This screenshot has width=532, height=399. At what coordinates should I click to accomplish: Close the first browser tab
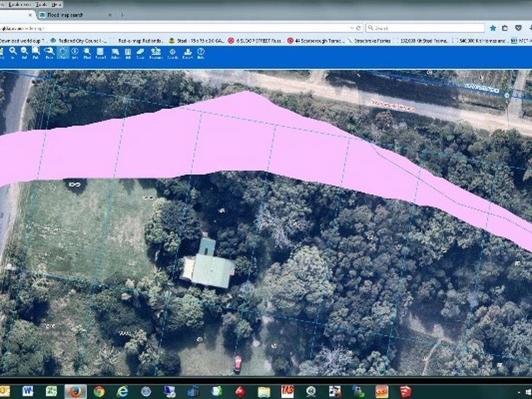[30, 15]
